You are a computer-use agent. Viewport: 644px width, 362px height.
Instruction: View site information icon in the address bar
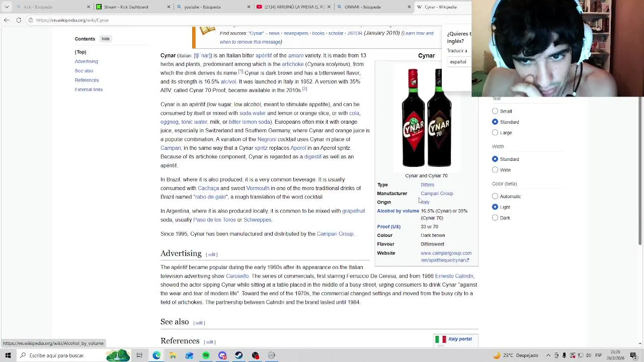tap(31, 20)
